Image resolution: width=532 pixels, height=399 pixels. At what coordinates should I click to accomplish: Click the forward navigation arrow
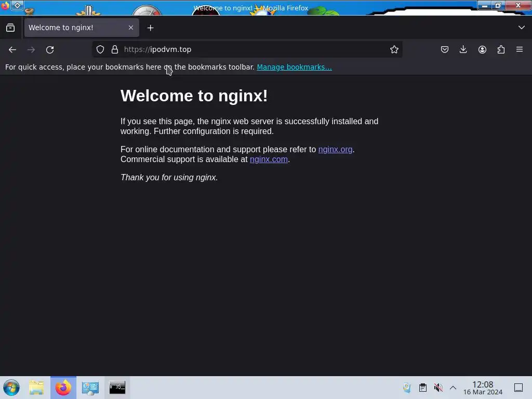31,49
